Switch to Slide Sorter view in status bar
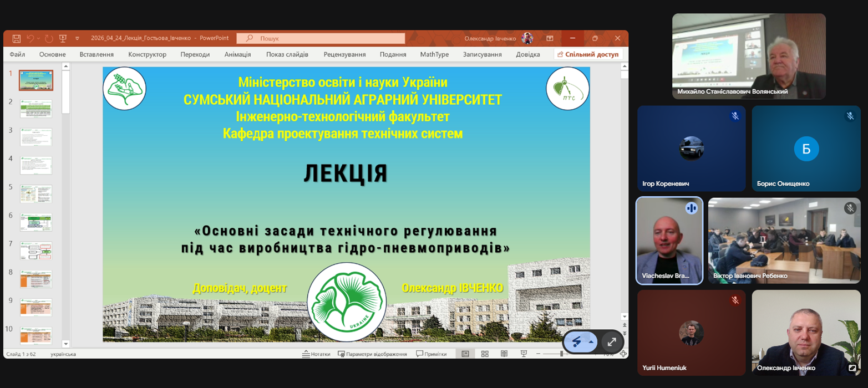 485,354
